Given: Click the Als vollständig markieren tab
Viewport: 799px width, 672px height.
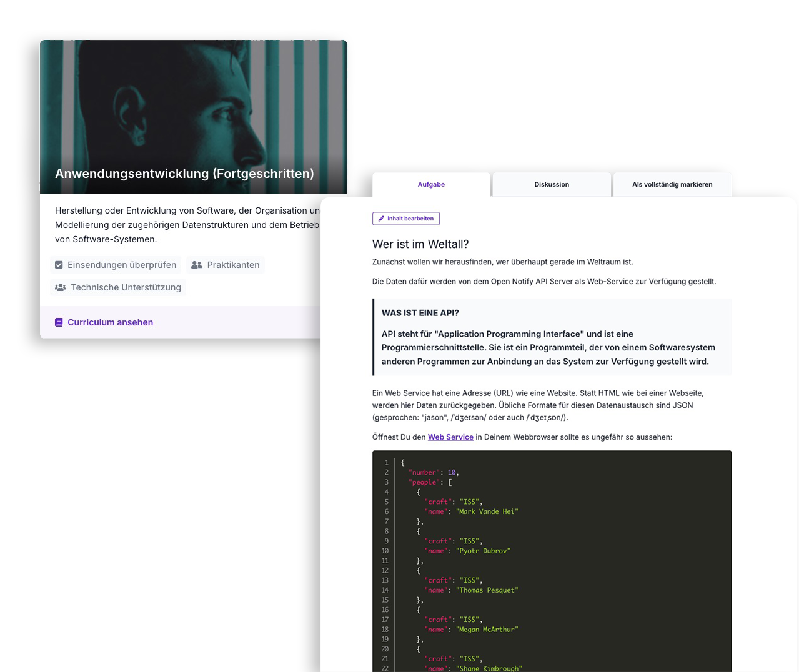Looking at the screenshot, I should 672,184.
